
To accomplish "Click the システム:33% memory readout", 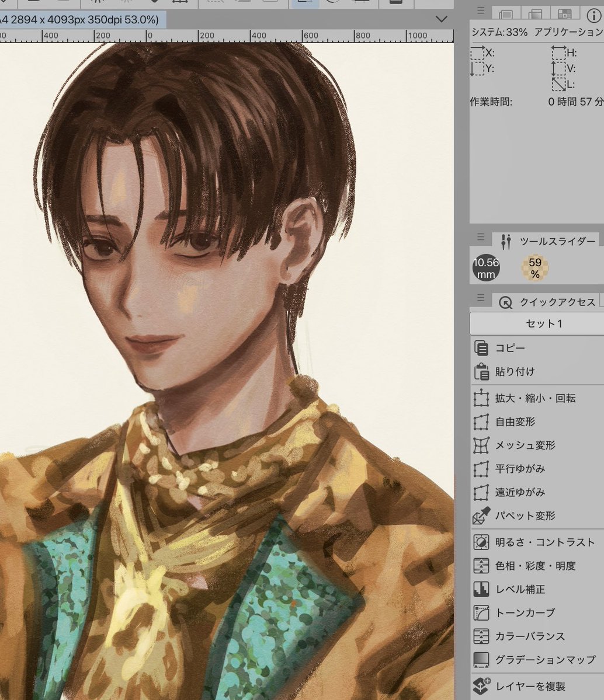I will pyautogui.click(x=500, y=32).
